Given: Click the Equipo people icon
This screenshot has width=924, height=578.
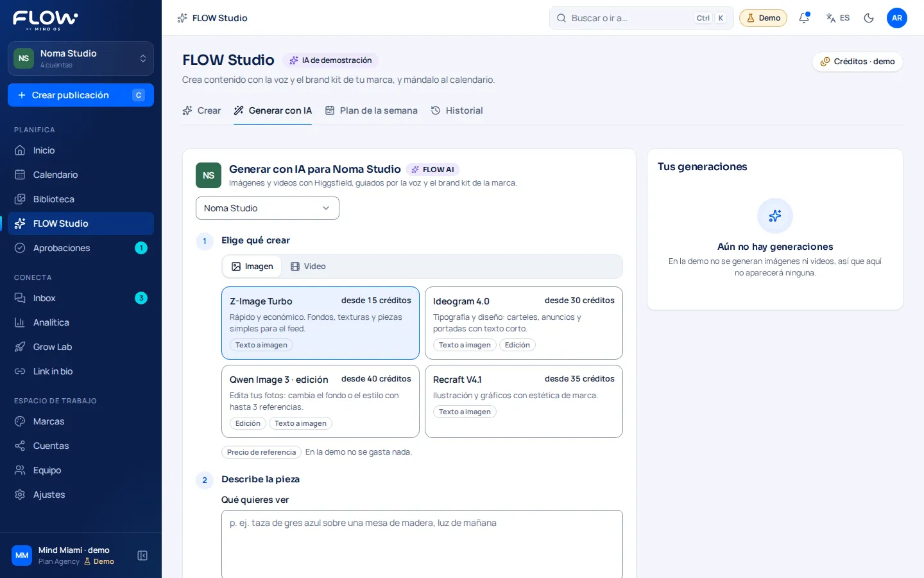Looking at the screenshot, I should pyautogui.click(x=20, y=470).
